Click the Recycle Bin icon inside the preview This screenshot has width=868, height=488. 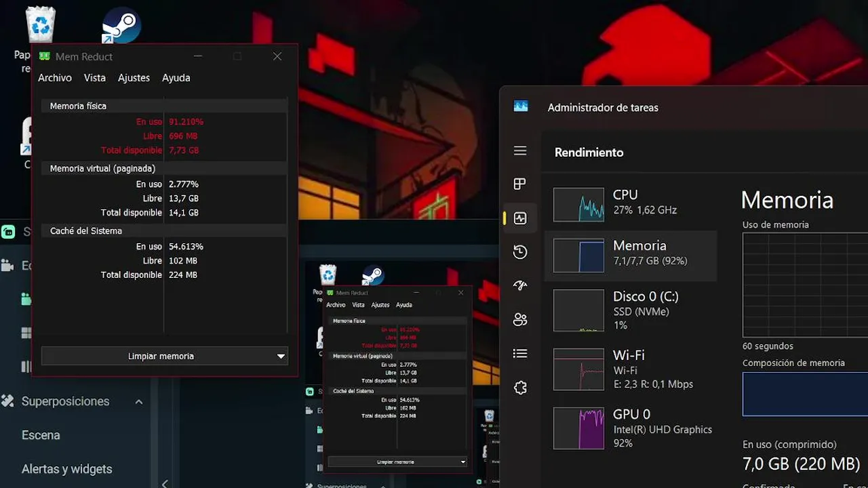328,274
